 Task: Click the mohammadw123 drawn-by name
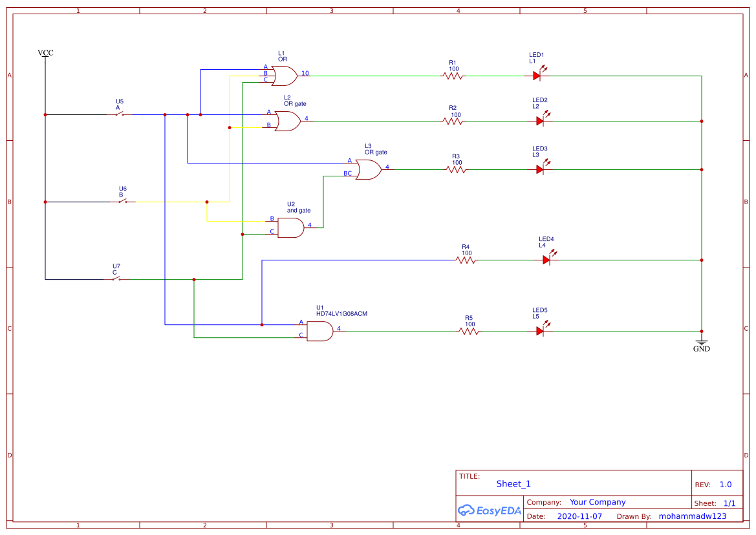[692, 516]
